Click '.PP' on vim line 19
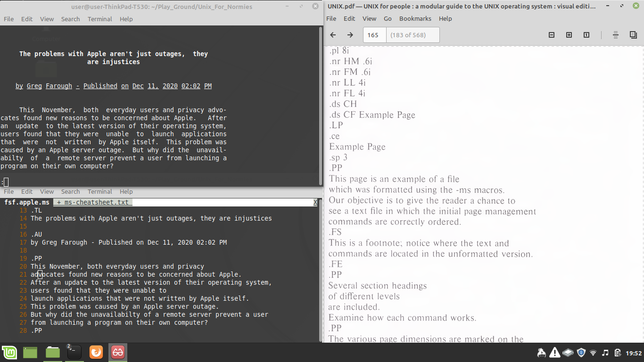The width and height of the screenshot is (644, 362). [36, 258]
